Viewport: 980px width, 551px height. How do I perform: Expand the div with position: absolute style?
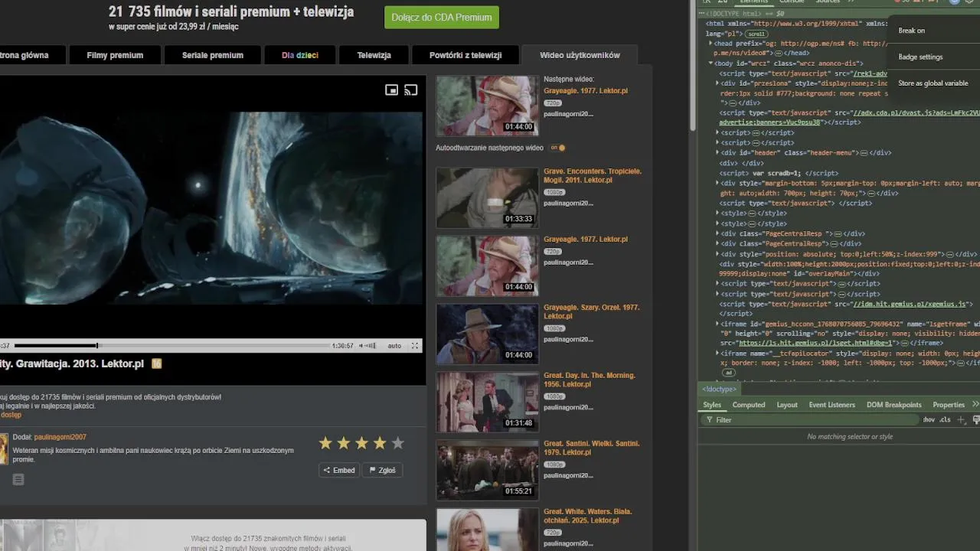717,254
